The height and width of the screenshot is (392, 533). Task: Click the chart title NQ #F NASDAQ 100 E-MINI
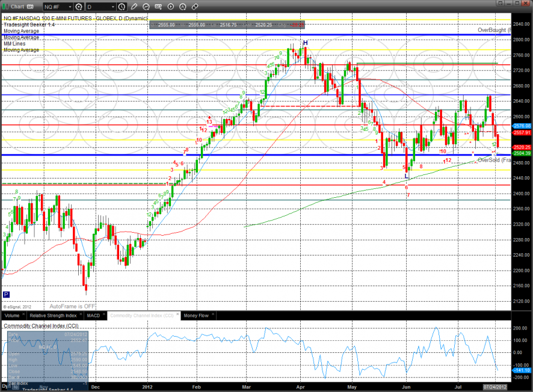[75, 19]
